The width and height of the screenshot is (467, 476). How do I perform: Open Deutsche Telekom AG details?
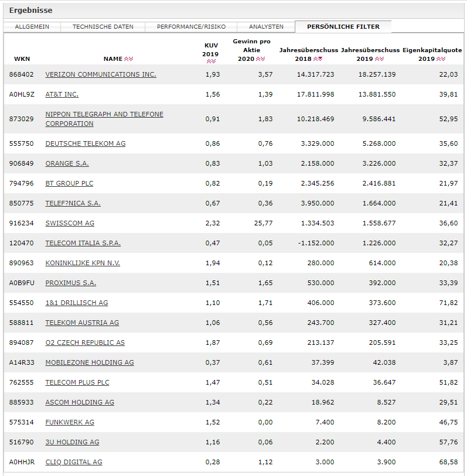point(86,143)
